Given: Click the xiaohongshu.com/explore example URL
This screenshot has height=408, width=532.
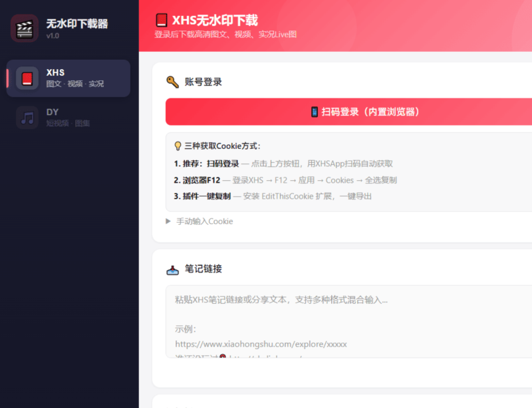Looking at the screenshot, I should [x=261, y=344].
